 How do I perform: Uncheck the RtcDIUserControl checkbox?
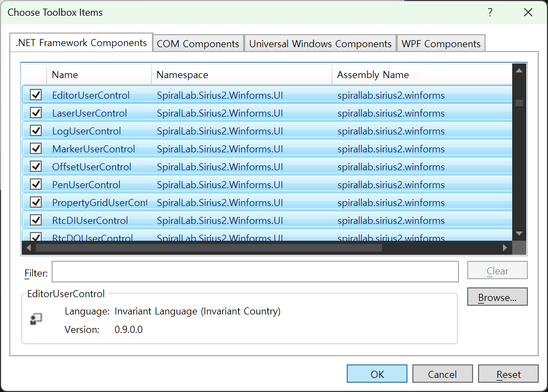click(36, 220)
